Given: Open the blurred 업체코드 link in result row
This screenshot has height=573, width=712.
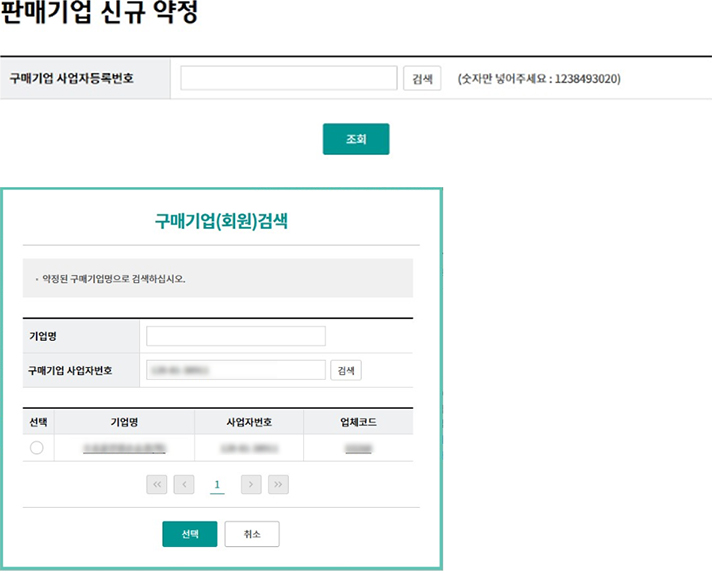Looking at the screenshot, I should [x=357, y=448].
